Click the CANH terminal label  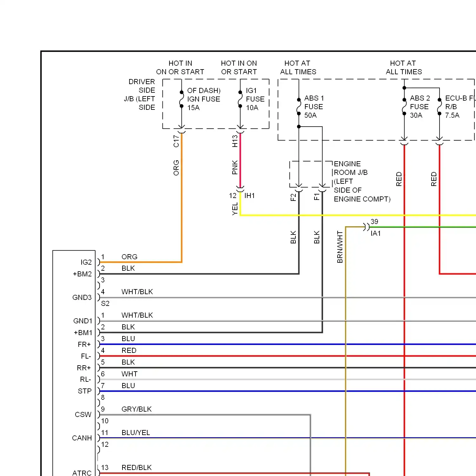click(82, 438)
